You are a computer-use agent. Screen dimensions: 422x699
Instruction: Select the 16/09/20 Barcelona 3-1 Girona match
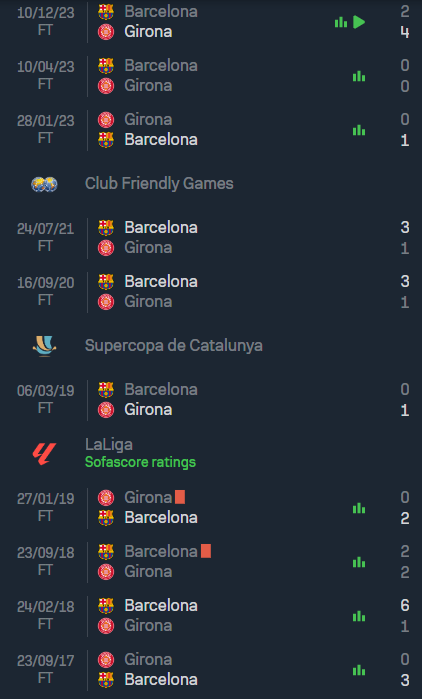pos(211,292)
